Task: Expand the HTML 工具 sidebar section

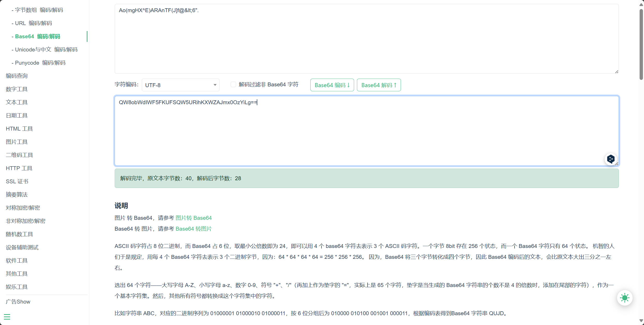Action: click(x=19, y=129)
